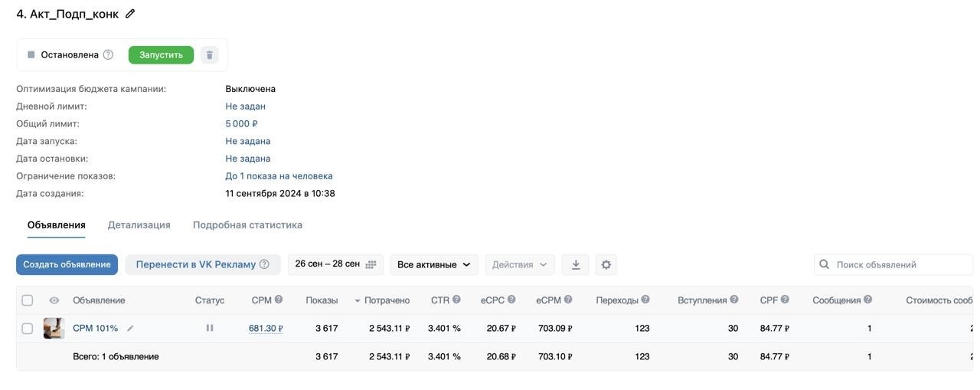
Task: Click the Создать объявление button
Action: coord(67,264)
